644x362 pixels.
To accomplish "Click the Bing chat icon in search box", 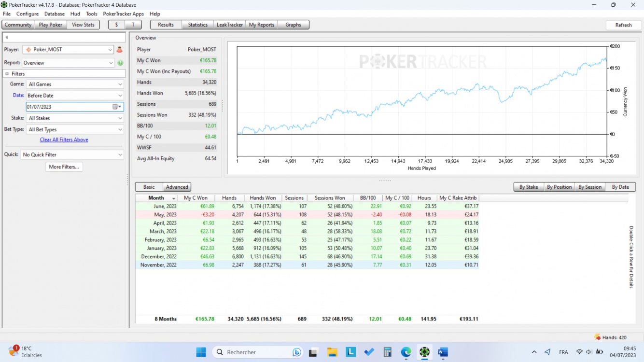I will click(297, 352).
